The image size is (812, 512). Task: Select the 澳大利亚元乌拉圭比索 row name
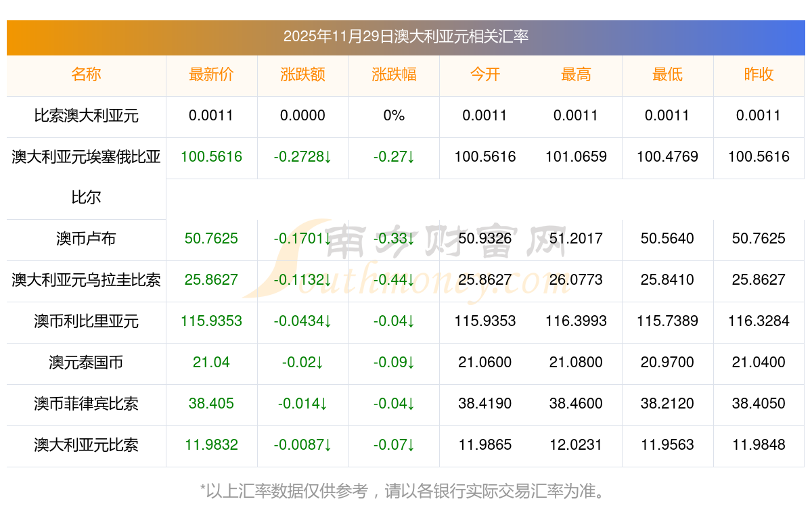86,280
